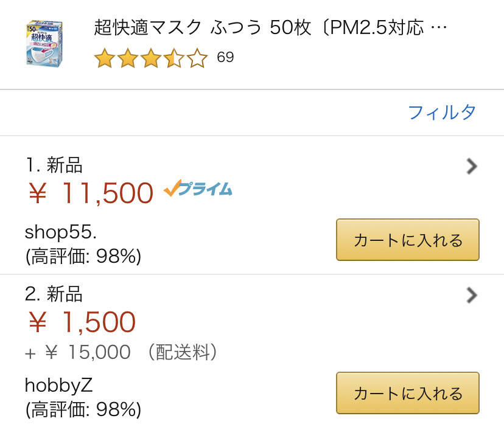
Task: Select the "2. 新品" condition label
Action: pos(54,294)
